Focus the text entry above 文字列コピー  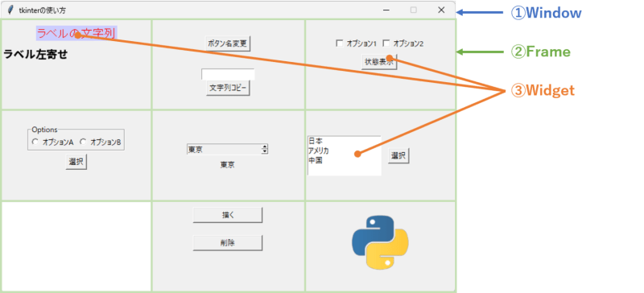click(228, 74)
